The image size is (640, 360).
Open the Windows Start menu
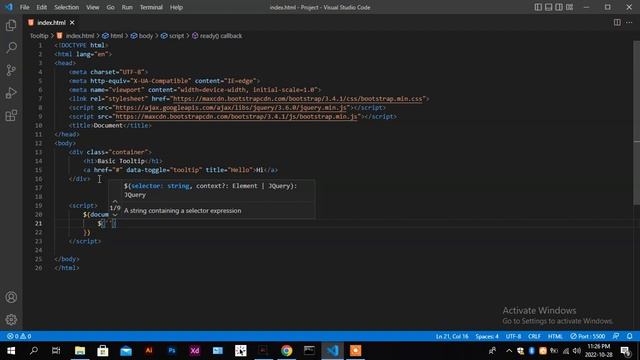[11, 351]
